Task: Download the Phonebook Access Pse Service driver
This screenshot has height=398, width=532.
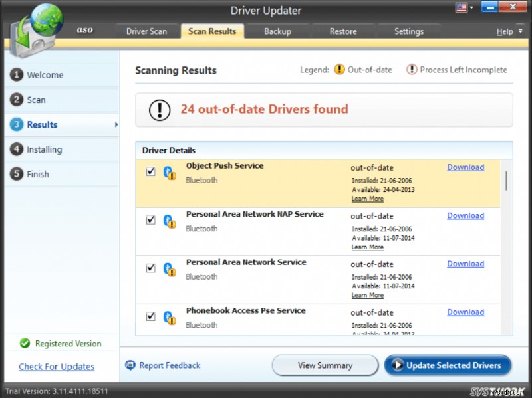Action: [465, 312]
